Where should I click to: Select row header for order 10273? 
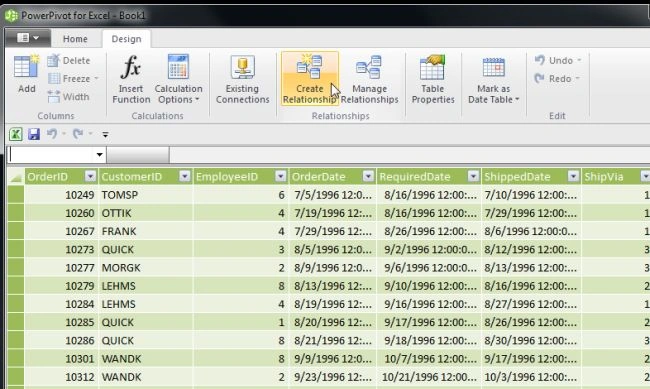click(x=16, y=250)
